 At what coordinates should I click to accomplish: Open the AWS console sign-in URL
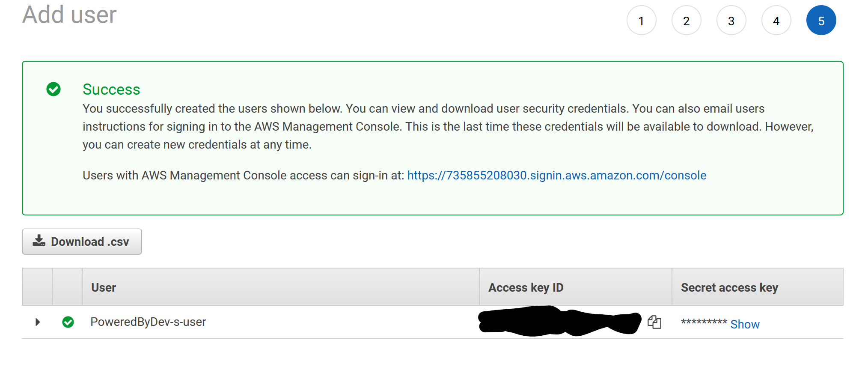[x=556, y=176]
